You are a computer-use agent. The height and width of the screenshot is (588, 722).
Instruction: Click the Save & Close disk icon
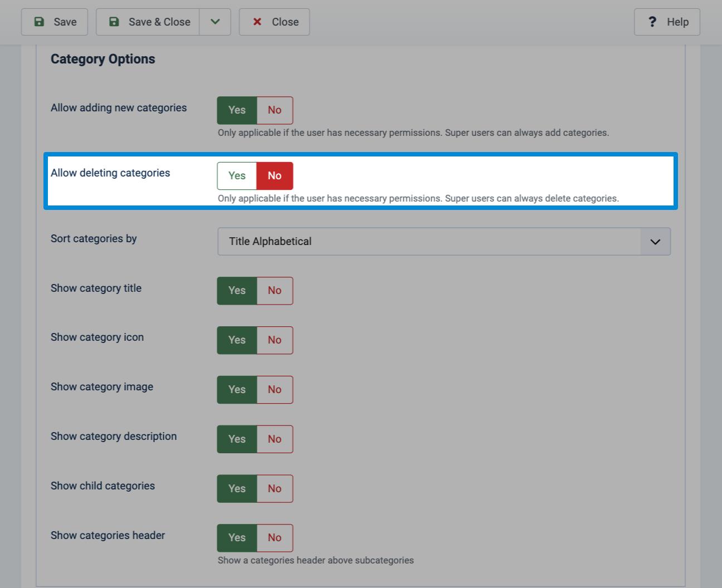point(114,22)
